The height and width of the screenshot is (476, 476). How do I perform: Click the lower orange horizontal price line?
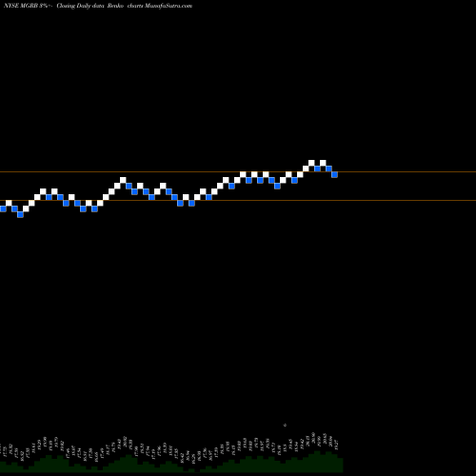click(x=238, y=201)
